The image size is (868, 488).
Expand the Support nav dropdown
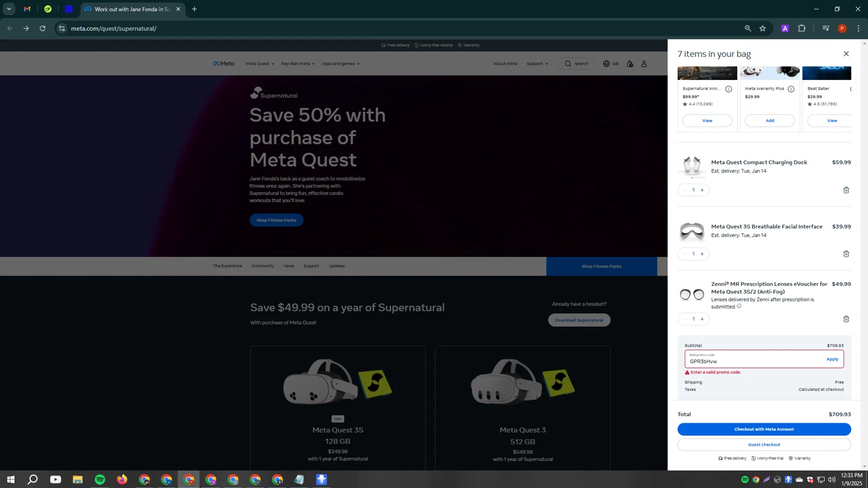click(537, 64)
